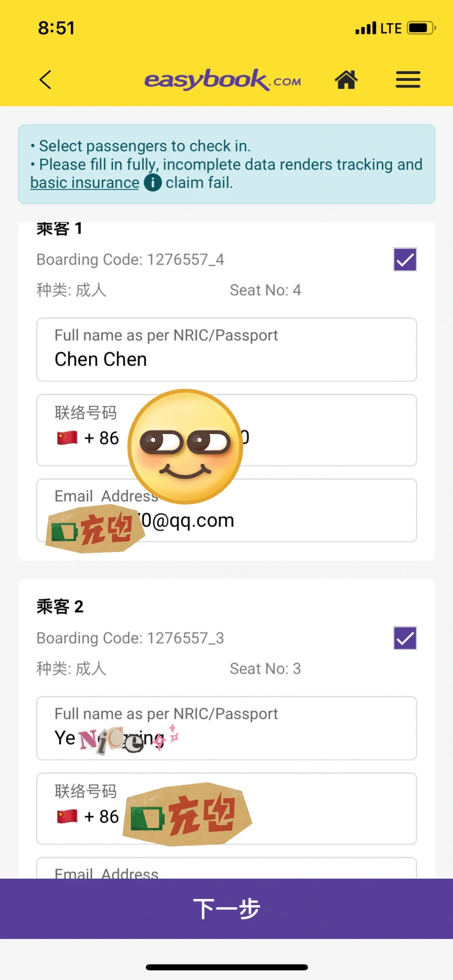The height and width of the screenshot is (980, 453).
Task: Open passenger 1 country code +86 selector
Action: 88,438
